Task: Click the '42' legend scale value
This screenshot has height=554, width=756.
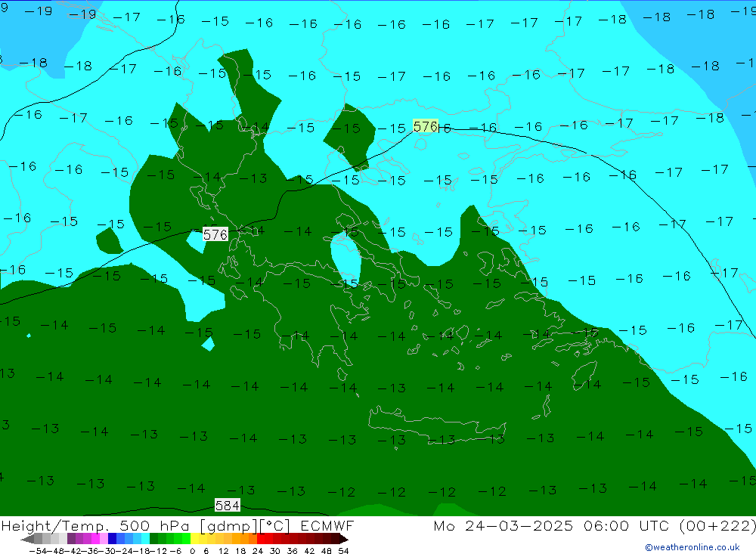Action: (309, 551)
